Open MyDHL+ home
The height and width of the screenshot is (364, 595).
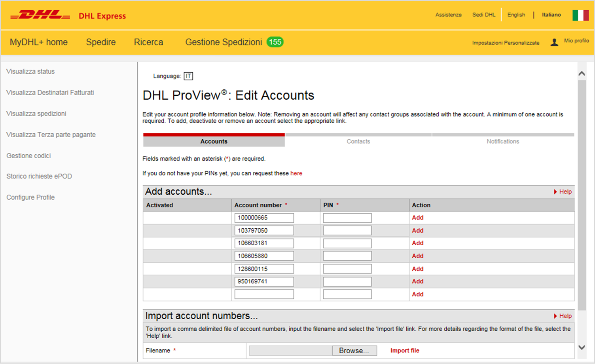39,42
